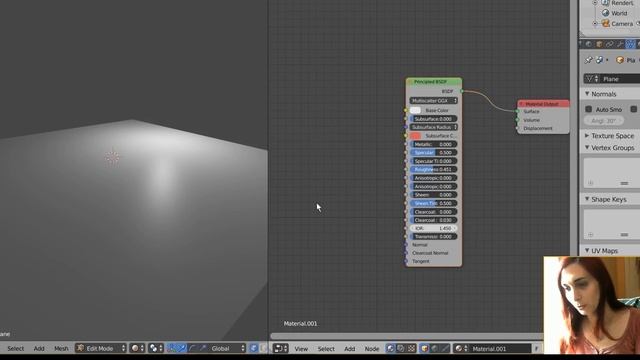This screenshot has height=360, width=640.
Task: Toggle fake user F button
Action: pyautogui.click(x=536, y=349)
